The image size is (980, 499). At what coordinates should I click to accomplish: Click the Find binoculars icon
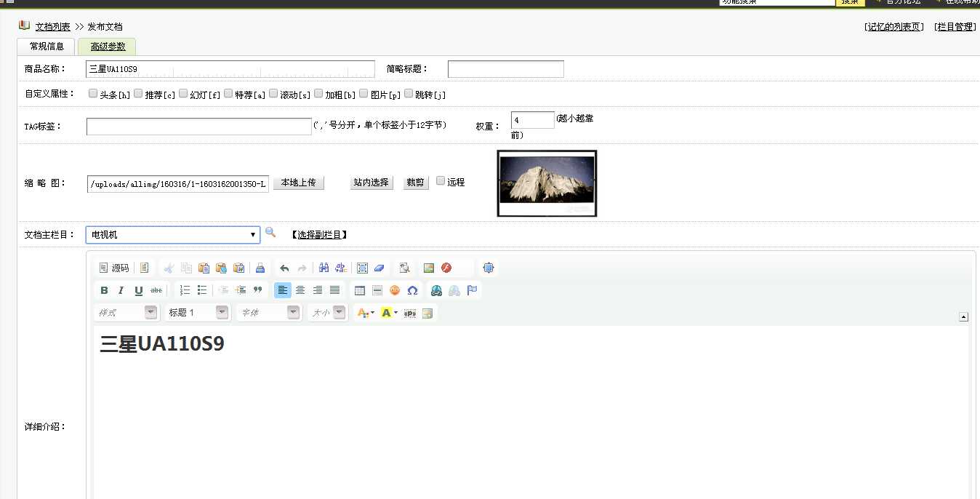[324, 268]
